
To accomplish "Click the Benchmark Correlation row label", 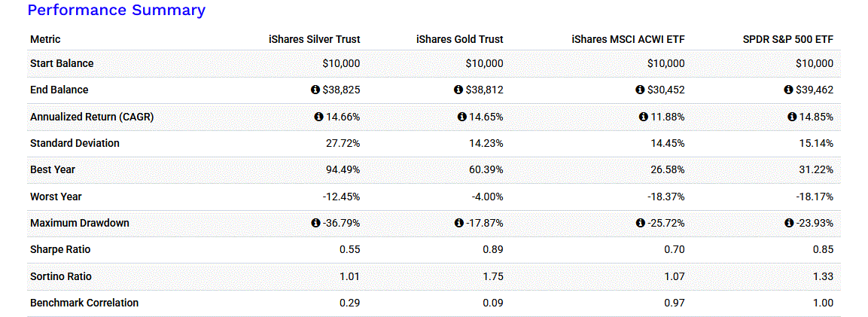I will [x=84, y=303].
